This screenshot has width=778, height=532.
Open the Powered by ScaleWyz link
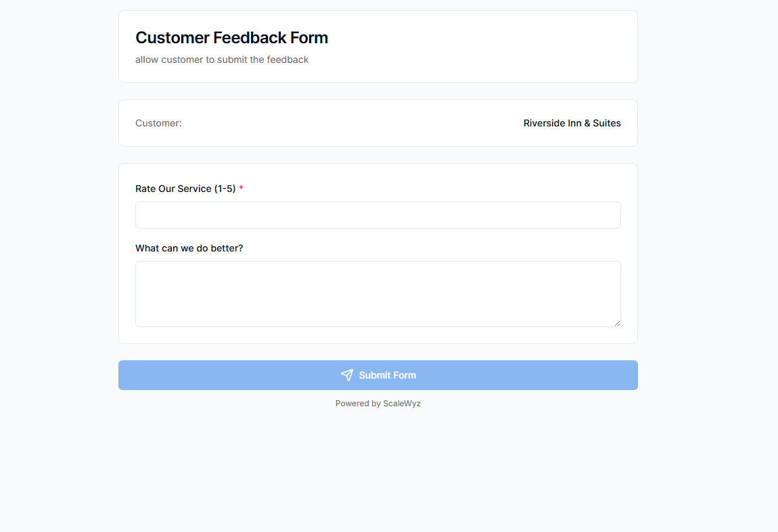tap(378, 404)
